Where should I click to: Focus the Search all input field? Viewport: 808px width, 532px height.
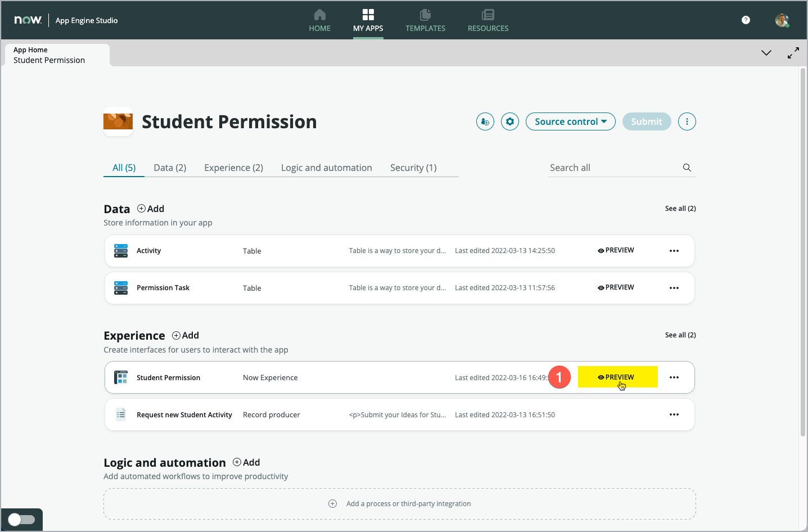(x=613, y=168)
